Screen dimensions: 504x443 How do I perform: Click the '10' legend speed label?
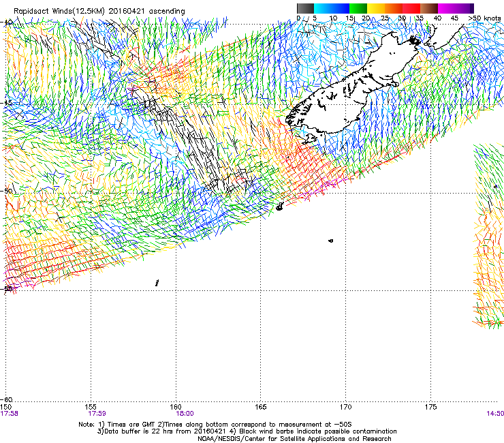[x=333, y=18]
